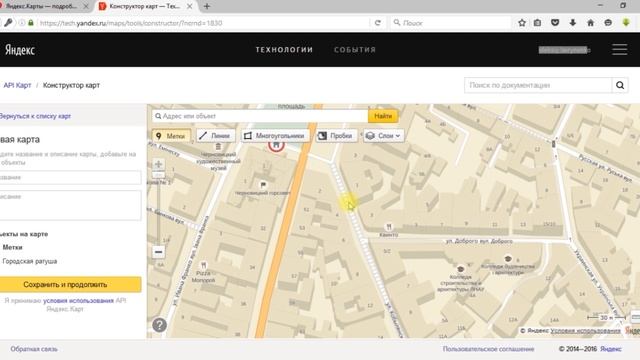The width and height of the screenshot is (640, 360).
Task: Go to API Карт breadcrumb link
Action: pos(17,85)
